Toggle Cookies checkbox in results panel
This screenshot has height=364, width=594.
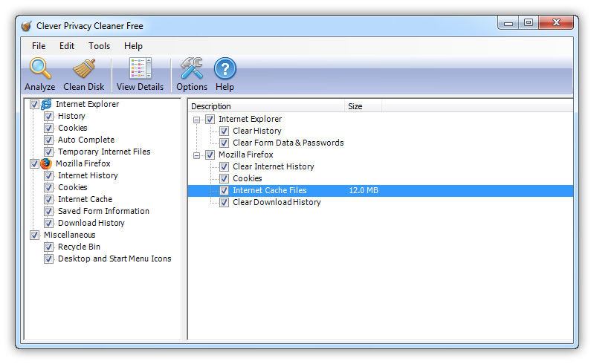(225, 178)
